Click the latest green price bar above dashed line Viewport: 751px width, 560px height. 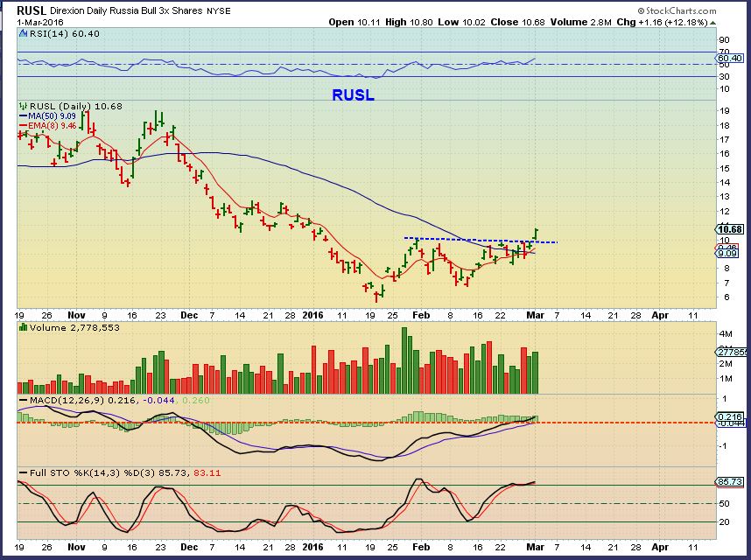tap(536, 234)
